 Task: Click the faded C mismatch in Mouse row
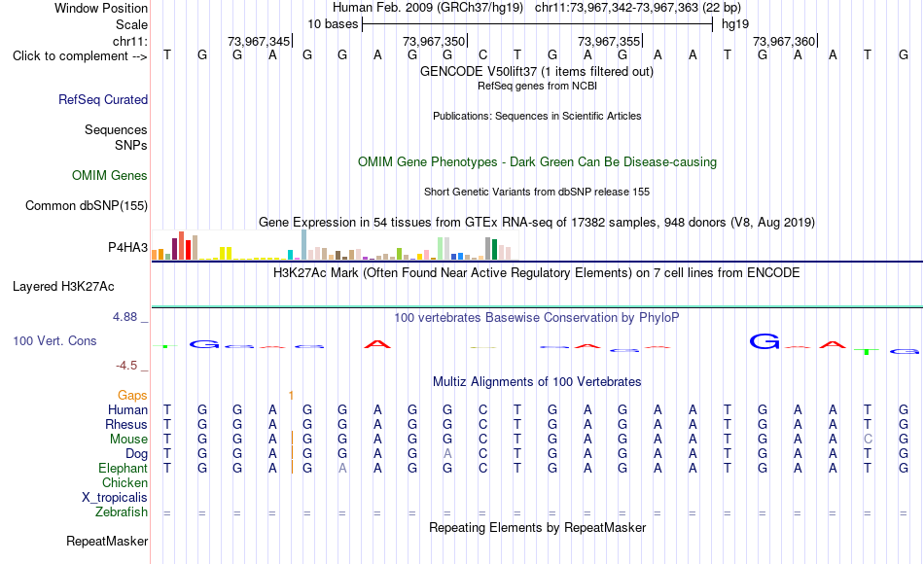pos(868,440)
